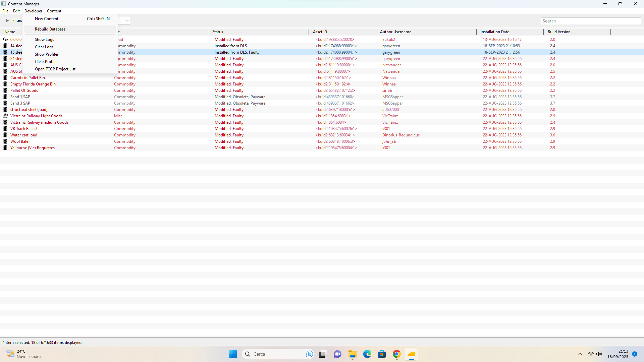This screenshot has width=644, height=362.
Task: Click the asset icon for Carrots in Pallet Bin
Action: pyautogui.click(x=5, y=78)
